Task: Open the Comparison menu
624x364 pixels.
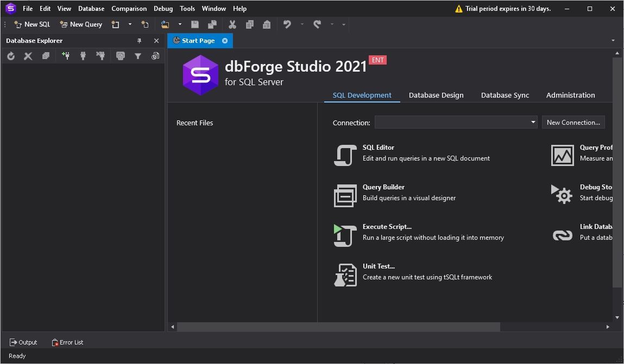Action: [129, 9]
